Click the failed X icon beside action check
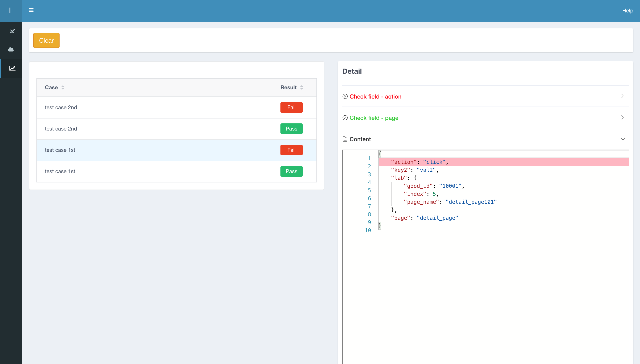This screenshot has height=364, width=640. pyautogui.click(x=345, y=97)
